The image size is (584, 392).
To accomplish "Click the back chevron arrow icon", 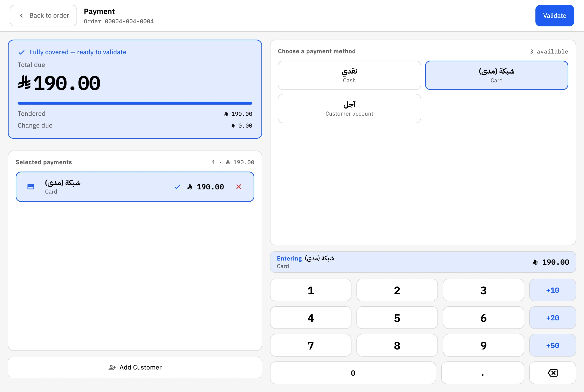I will (x=22, y=15).
